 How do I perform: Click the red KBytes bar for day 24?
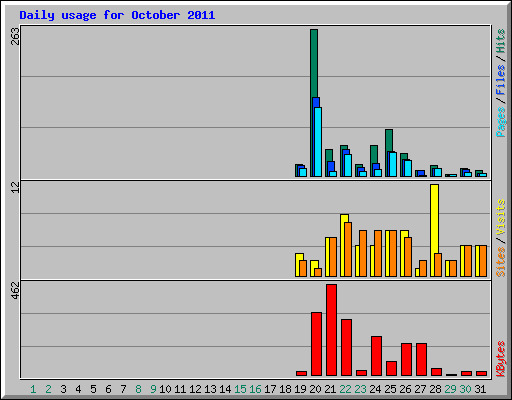click(377, 356)
